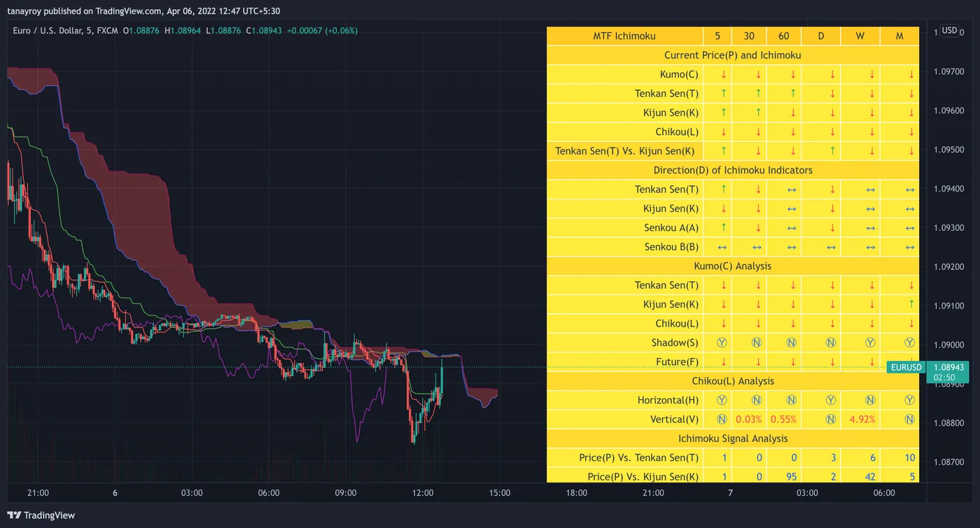Click the Direction(D) of Ichimoku Indicators heading

733,170
